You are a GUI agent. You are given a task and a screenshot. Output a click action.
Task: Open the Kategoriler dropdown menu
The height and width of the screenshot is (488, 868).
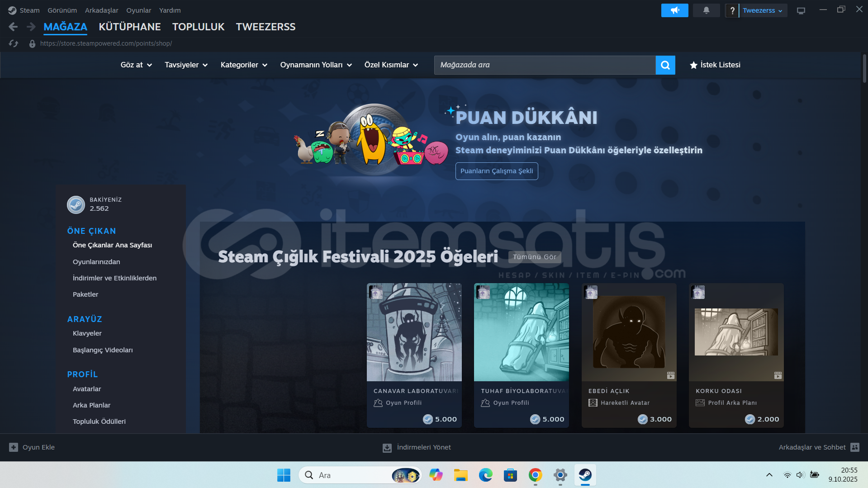pyautogui.click(x=244, y=65)
